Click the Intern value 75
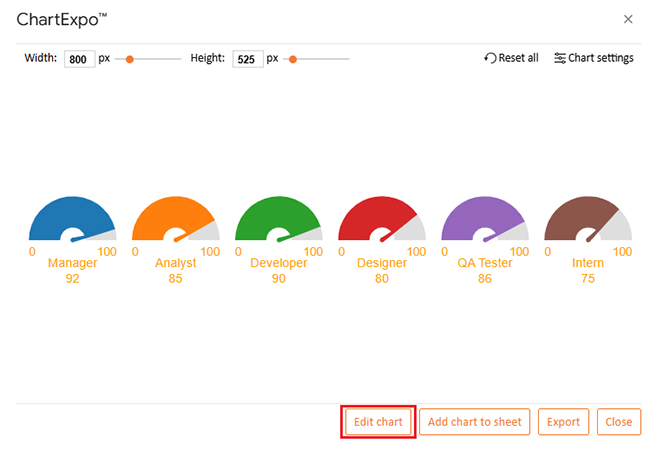Image resolution: width=650 pixels, height=450 pixels. (587, 278)
